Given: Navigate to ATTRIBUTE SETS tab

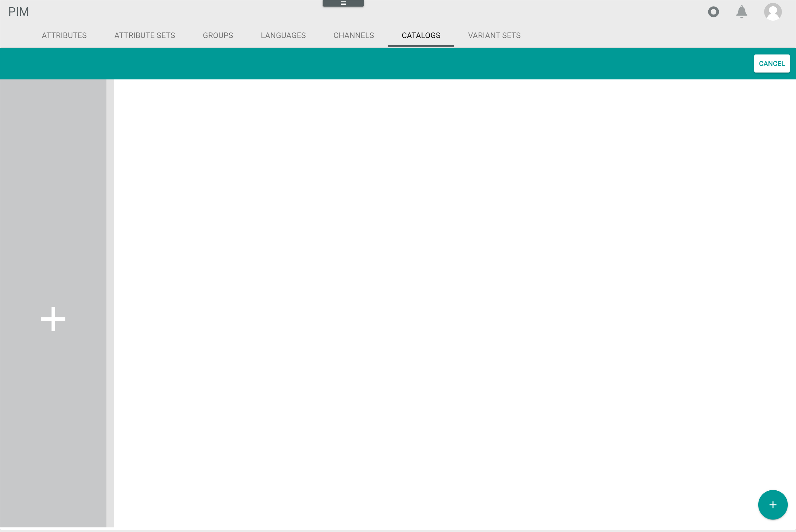Looking at the screenshot, I should tap(144, 35).
